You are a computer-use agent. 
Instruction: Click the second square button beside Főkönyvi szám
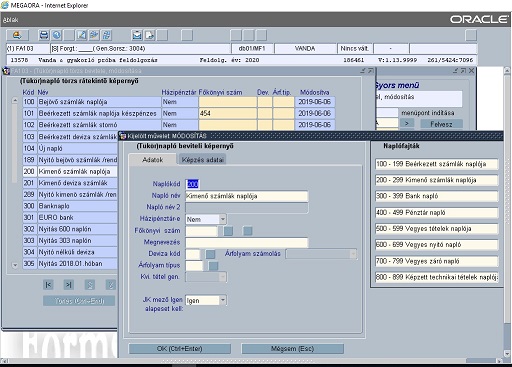coord(248,231)
